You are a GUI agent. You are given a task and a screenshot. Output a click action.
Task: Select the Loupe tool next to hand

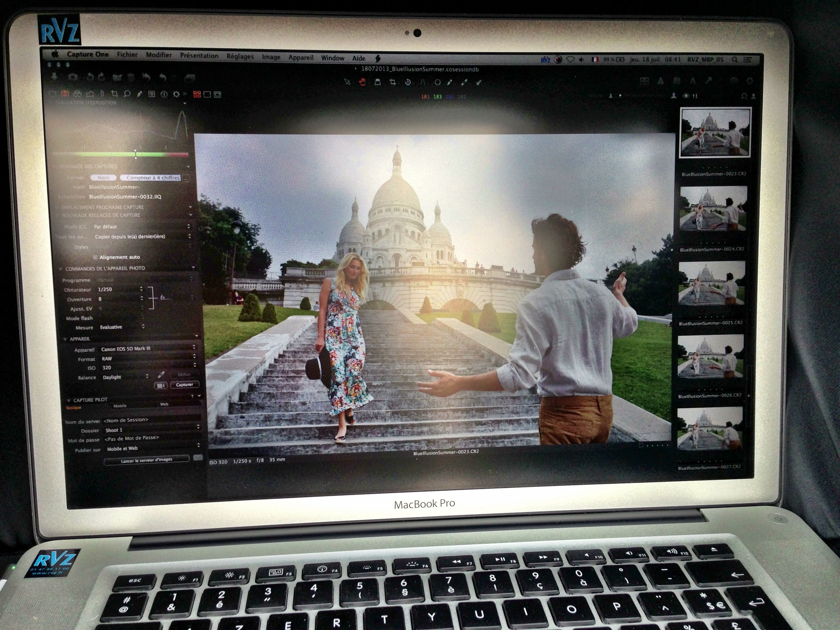[x=378, y=82]
